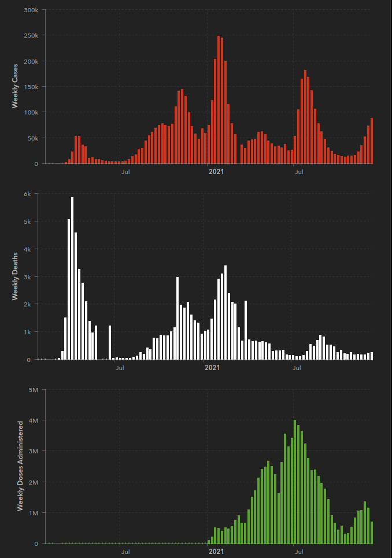Viewport: 392px width, 558px height.
Task: Click the Weekly Deaths axis title
Action: 16,276
